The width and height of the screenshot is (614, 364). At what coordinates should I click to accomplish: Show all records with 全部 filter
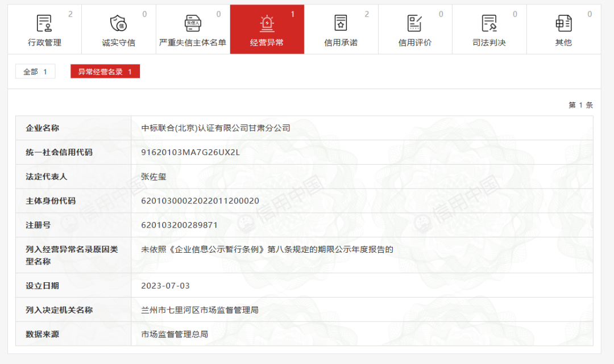[35, 72]
